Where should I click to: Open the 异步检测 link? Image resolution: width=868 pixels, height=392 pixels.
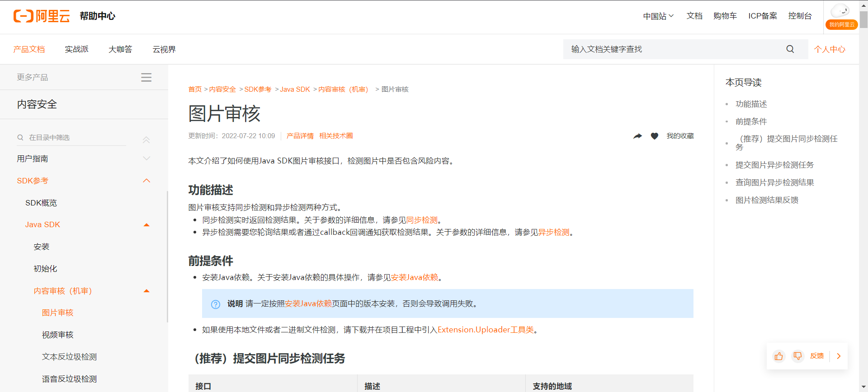tap(553, 232)
